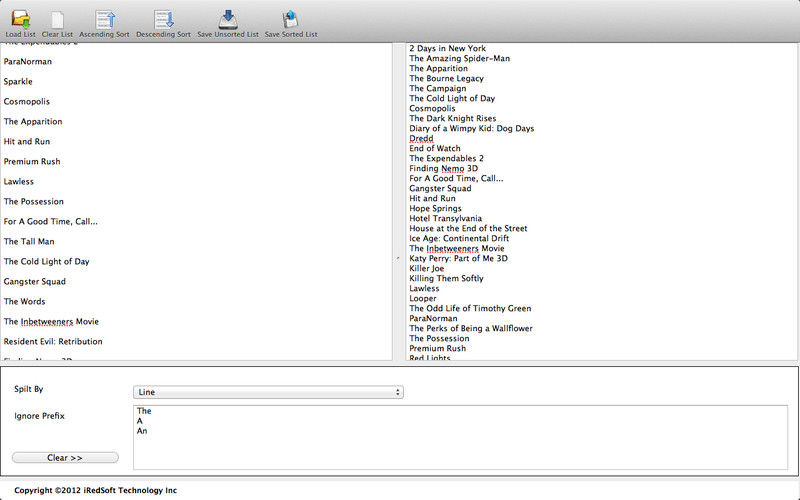Screen dimensions: 800x500
Task: Click 'The Campaign' in sorted list
Action: [437, 88]
